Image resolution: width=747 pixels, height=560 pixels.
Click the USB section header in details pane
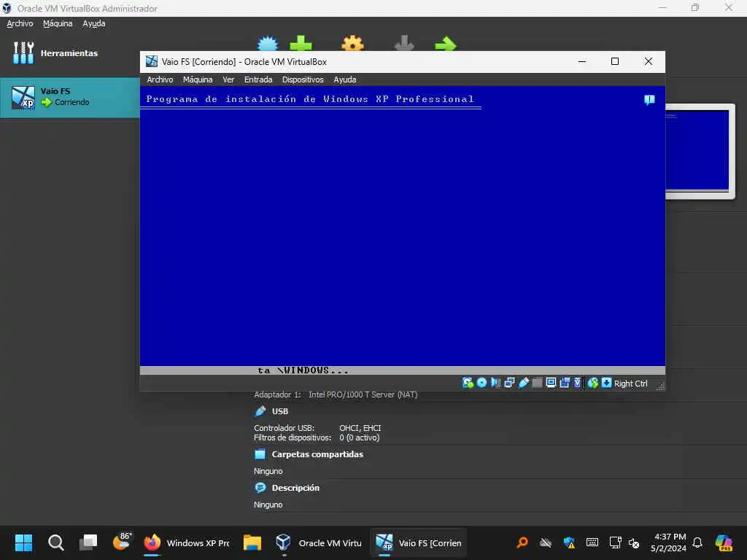pyautogui.click(x=279, y=411)
